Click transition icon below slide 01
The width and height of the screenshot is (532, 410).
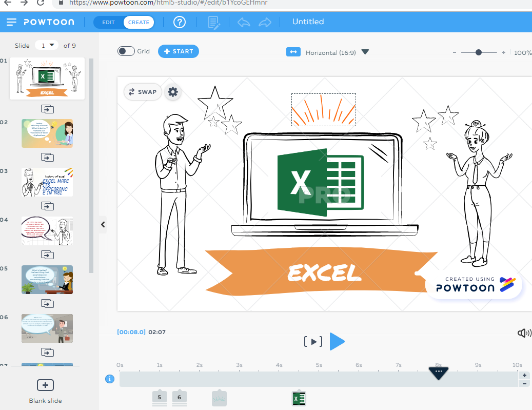tap(47, 109)
